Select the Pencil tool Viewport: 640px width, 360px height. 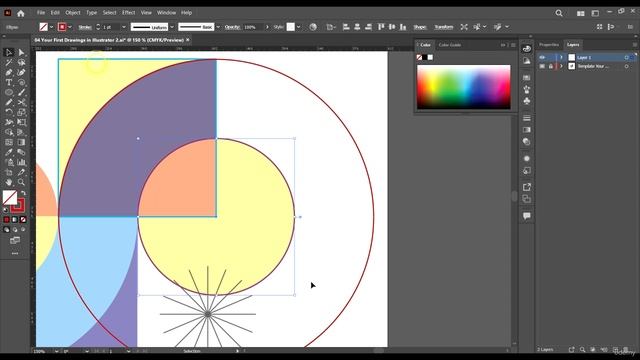9,102
